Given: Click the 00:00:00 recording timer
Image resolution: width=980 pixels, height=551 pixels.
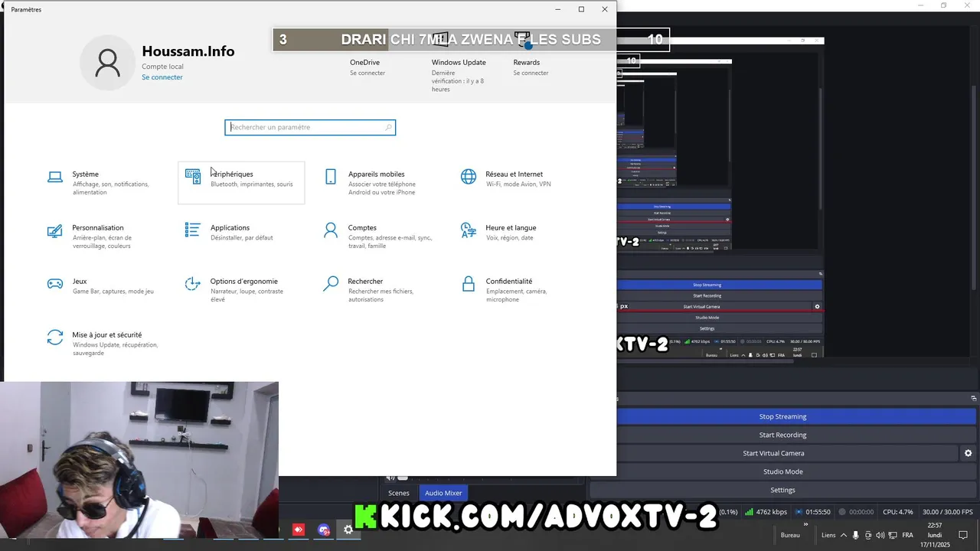Looking at the screenshot, I should click(x=857, y=512).
